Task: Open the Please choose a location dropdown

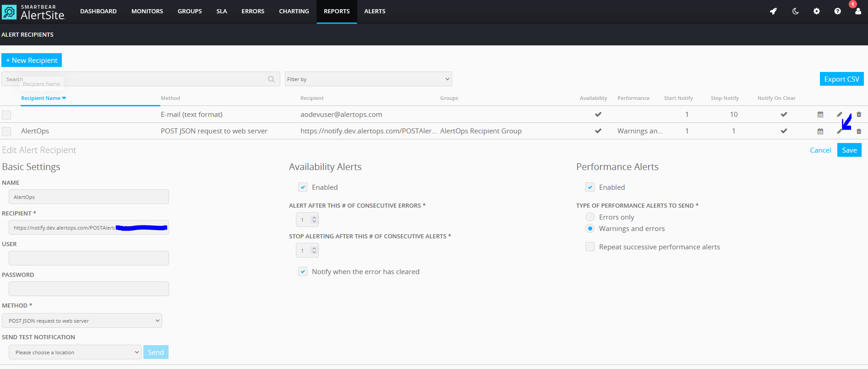Action: tap(75, 352)
